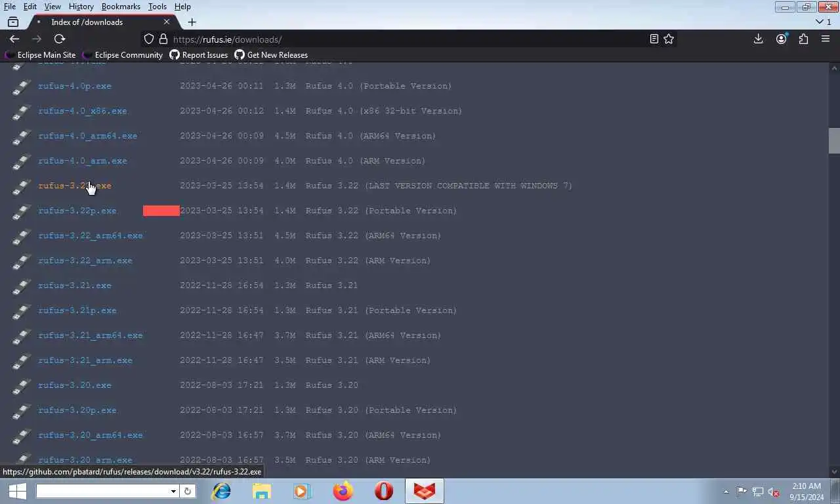840x504 pixels.
Task: Download rufus-3.21_arm.exe
Action: (x=85, y=360)
